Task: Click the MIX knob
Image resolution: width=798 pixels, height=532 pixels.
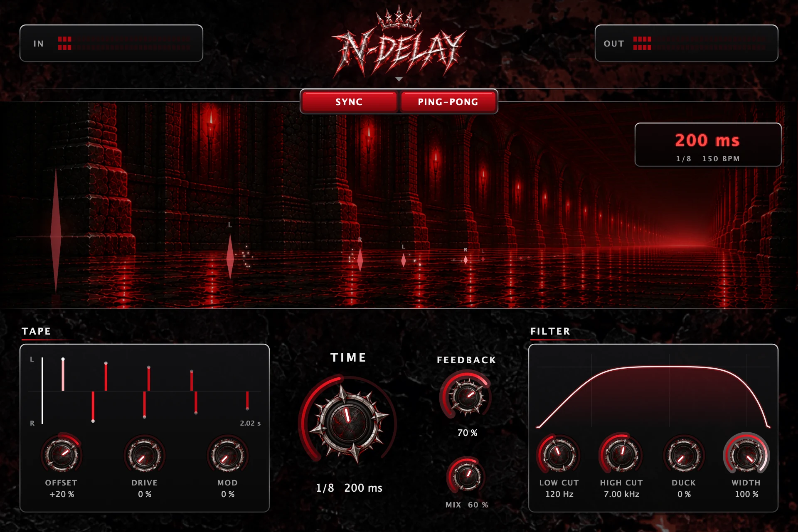Action: point(467,475)
